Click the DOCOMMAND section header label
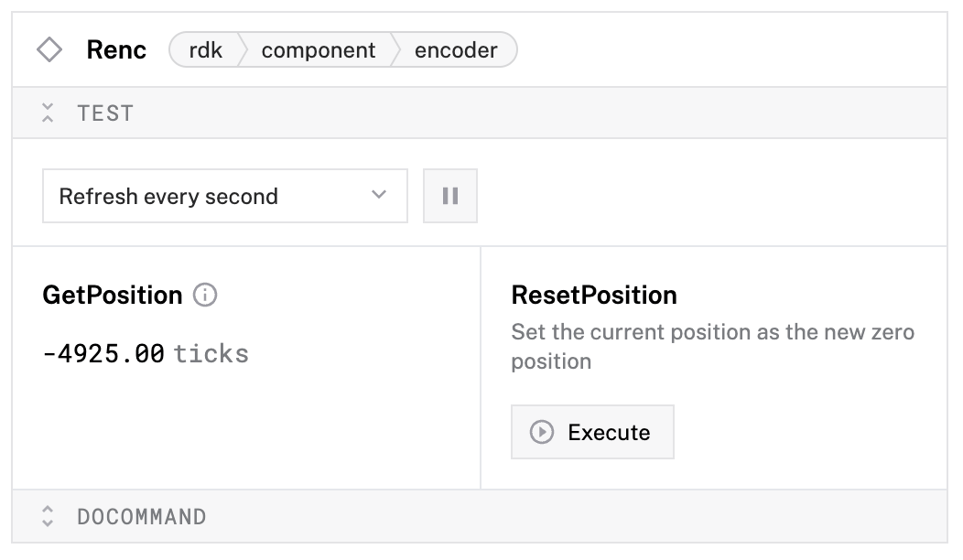Image resolution: width=963 pixels, height=560 pixels. point(142,517)
